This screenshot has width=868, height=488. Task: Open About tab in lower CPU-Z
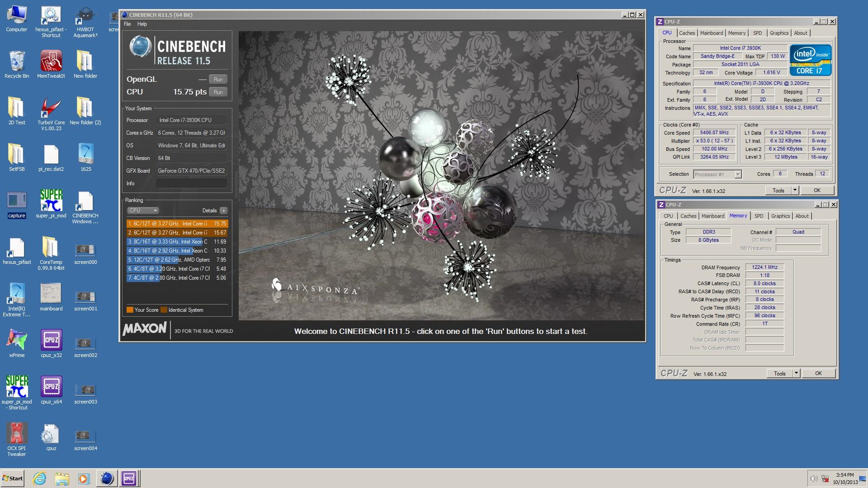tap(802, 216)
